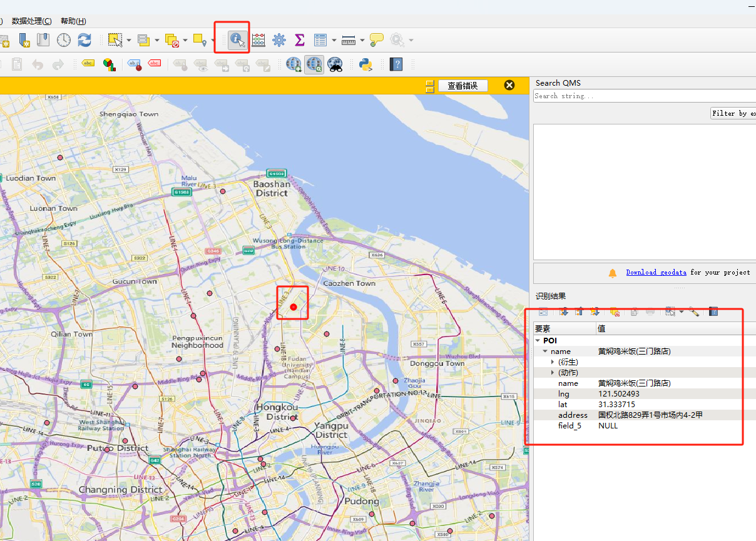
Task: Click the Temporal Controller clock icon
Action: click(x=64, y=40)
